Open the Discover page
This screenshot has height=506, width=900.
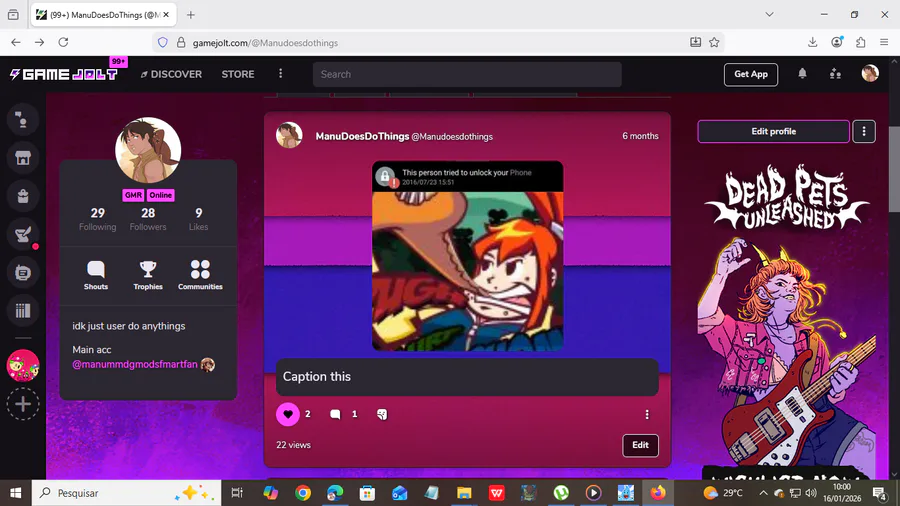[171, 74]
